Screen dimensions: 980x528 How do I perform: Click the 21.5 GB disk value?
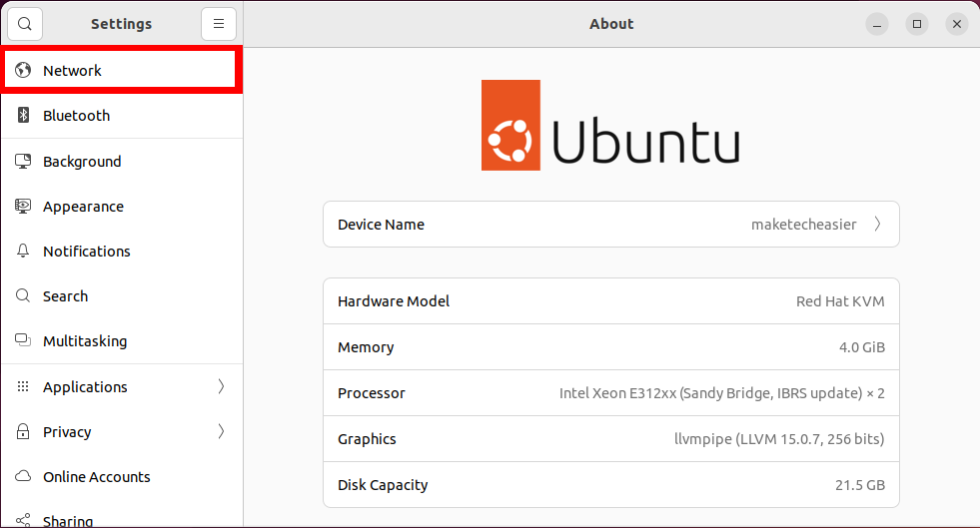click(x=859, y=485)
